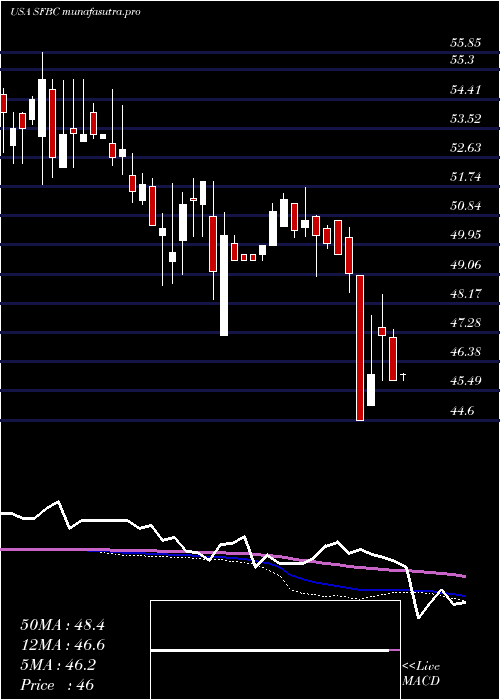Click the 44.6 price level label
This screenshot has height=700, width=500.
click(462, 410)
